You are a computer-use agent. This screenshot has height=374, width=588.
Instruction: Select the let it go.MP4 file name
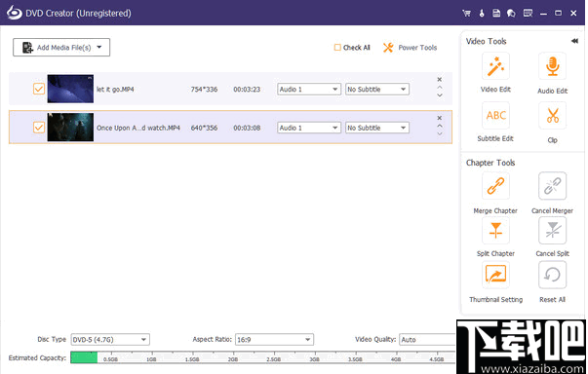[x=115, y=89]
